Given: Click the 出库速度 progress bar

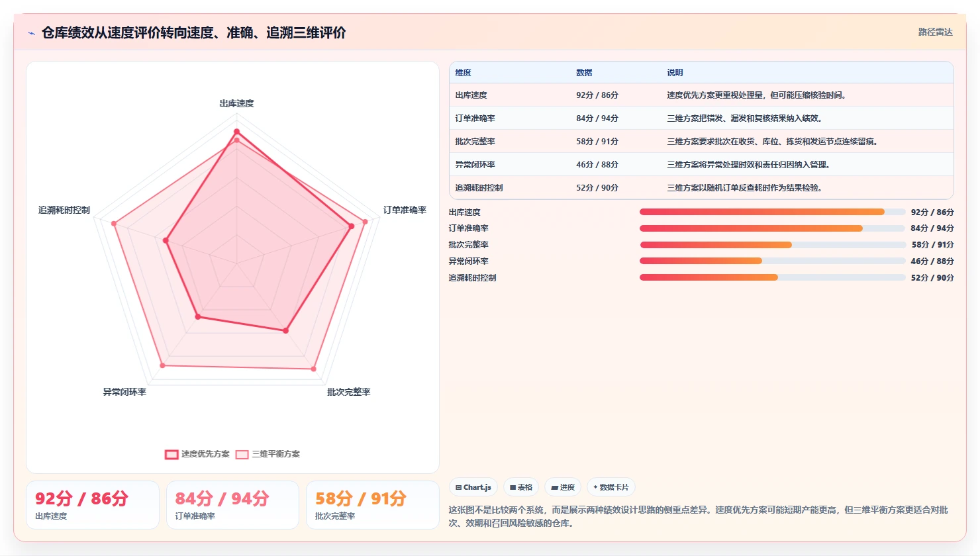Looking at the screenshot, I should click(x=772, y=212).
